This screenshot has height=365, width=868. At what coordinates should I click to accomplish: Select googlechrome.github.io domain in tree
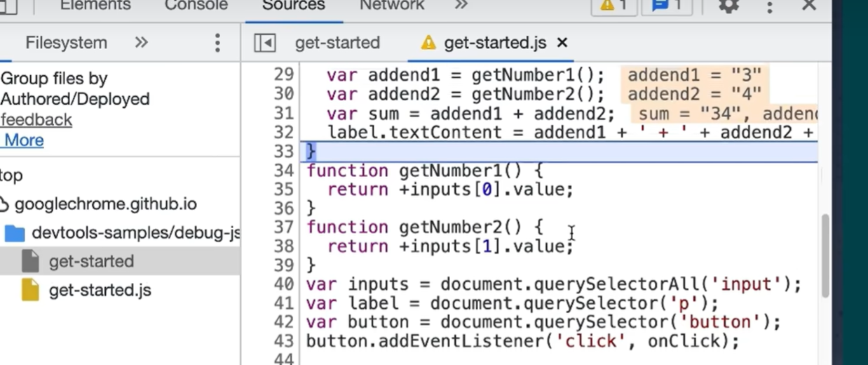click(105, 204)
